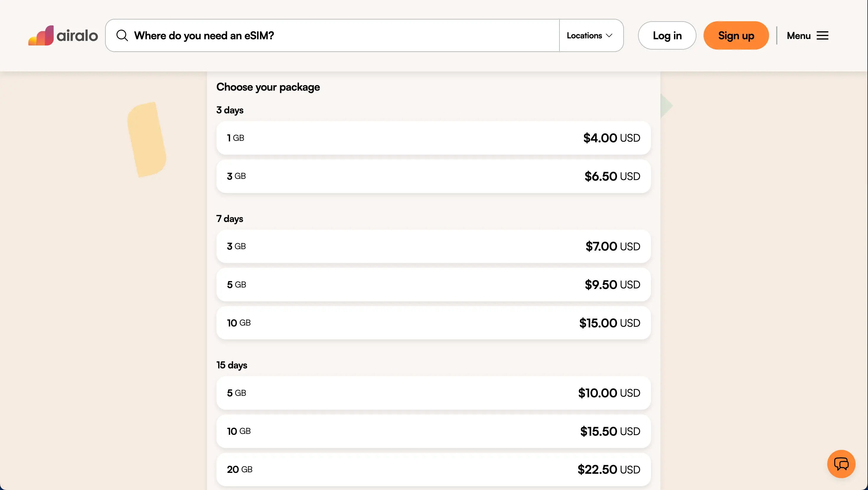The width and height of the screenshot is (868, 490).
Task: Open the hamburger Menu icon
Action: [822, 36]
